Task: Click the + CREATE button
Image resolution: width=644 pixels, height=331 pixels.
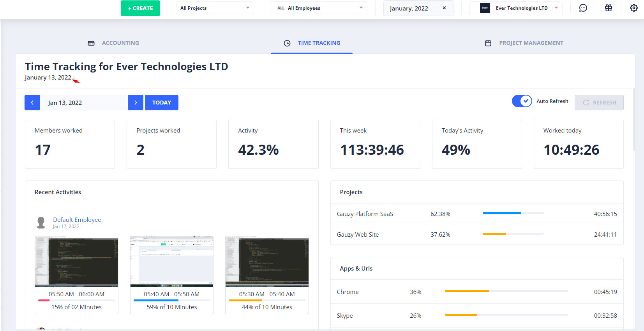Action: tap(140, 8)
